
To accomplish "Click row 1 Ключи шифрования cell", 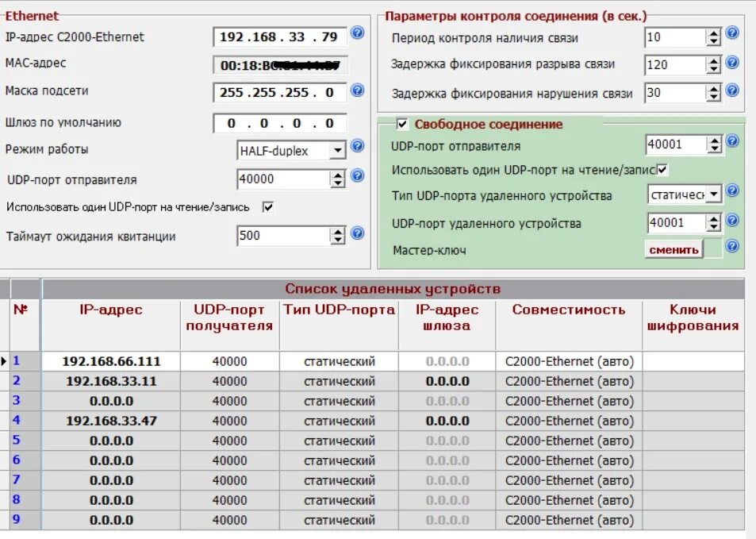I will click(x=693, y=361).
